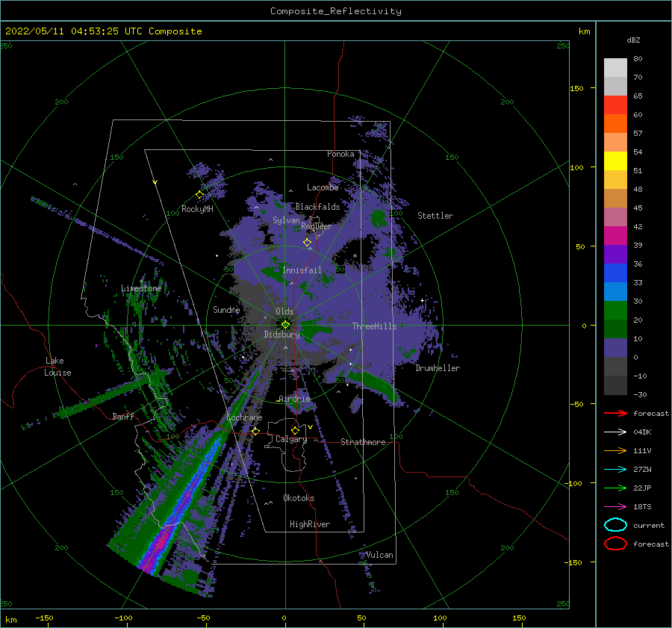The width and height of the screenshot is (672, 628).
Task: Pick the red 60-65 dBZ color swatch
Action: coord(615,105)
